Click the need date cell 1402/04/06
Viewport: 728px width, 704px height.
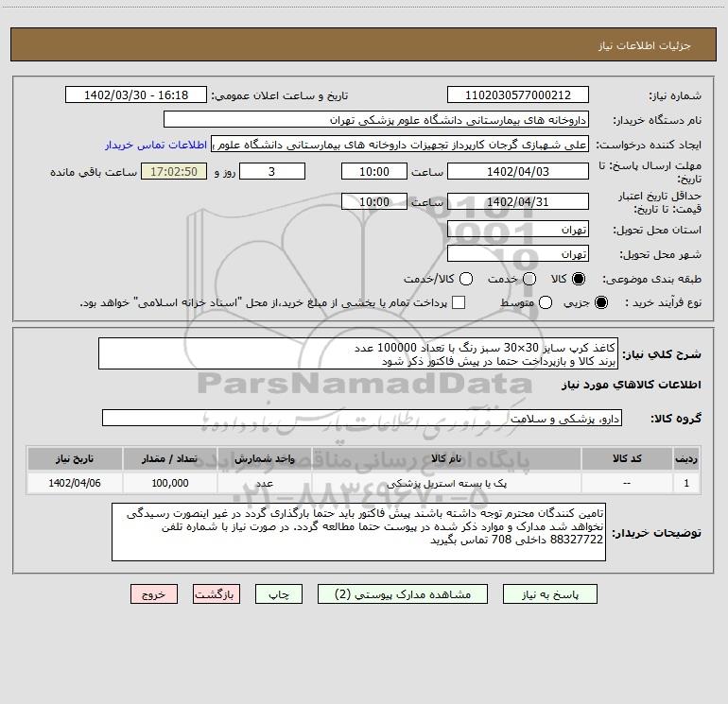pyautogui.click(x=75, y=483)
